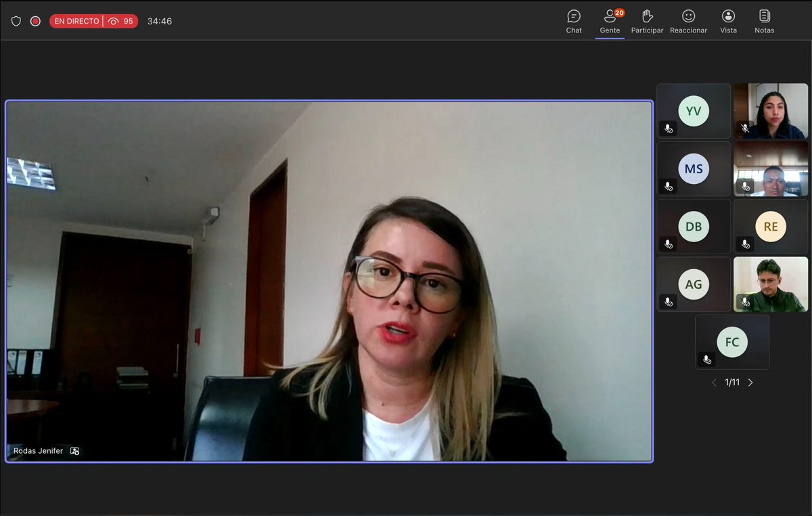
Task: Open the Vista view options
Action: tap(728, 22)
